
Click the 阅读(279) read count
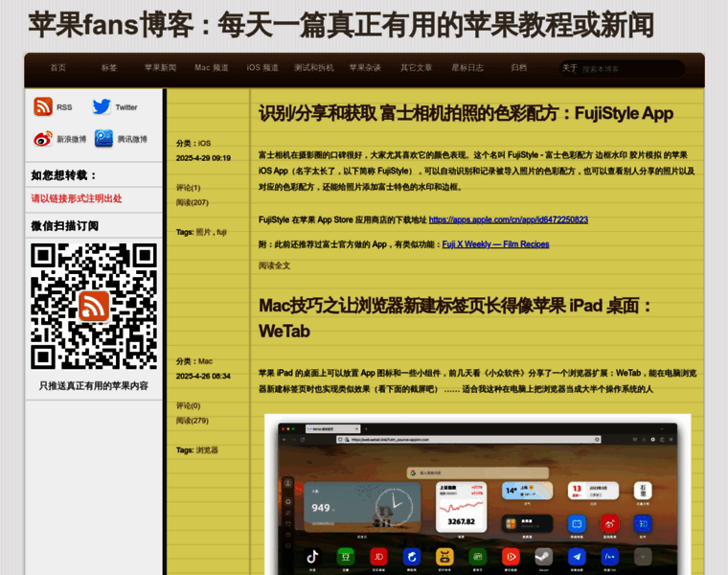[x=193, y=421]
